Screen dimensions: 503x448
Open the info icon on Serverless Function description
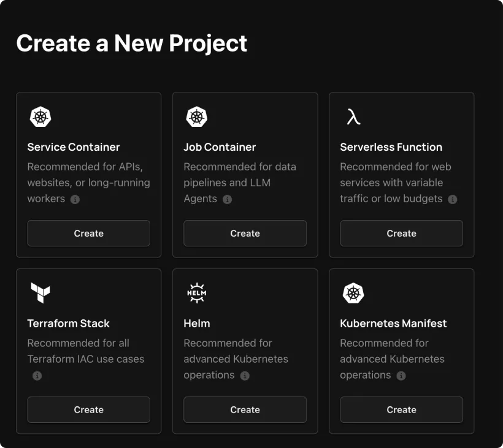point(453,199)
